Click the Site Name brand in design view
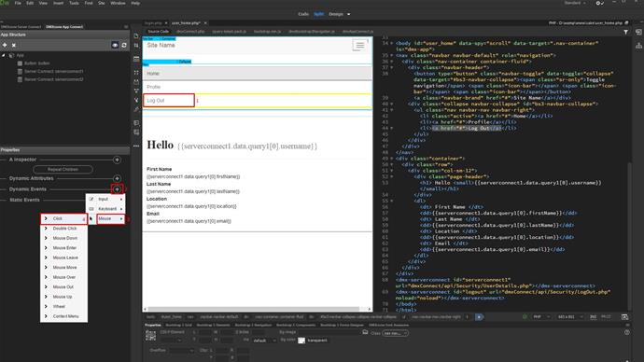Image resolution: width=644 pixels, height=362 pixels. [161, 45]
